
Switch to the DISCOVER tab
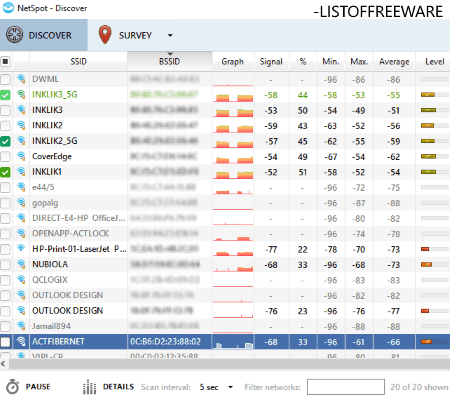44,35
